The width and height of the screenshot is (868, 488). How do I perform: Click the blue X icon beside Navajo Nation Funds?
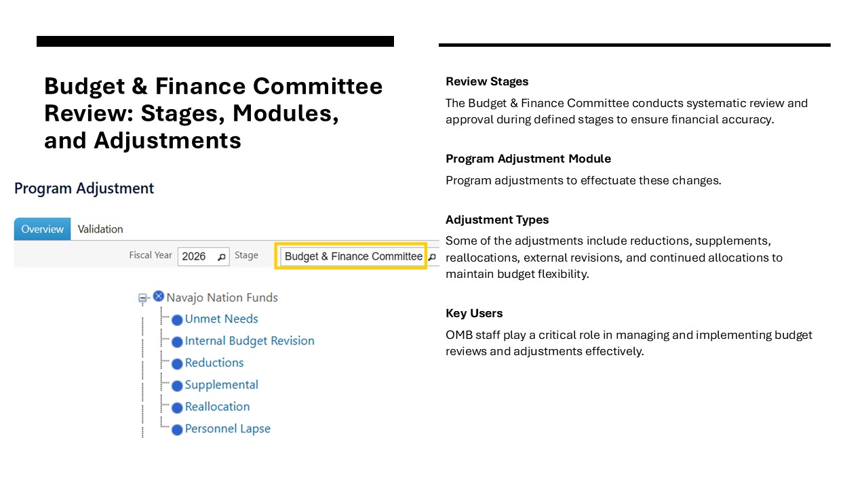[159, 296]
